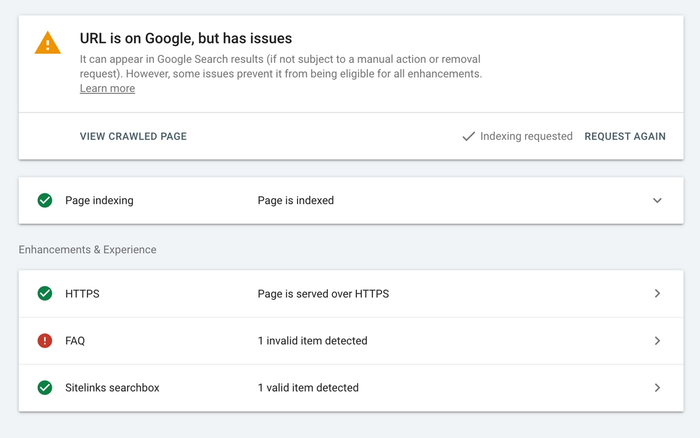Viewport: 700px width, 438px height.
Task: Open FAQ details via right arrow
Action: [x=657, y=341]
